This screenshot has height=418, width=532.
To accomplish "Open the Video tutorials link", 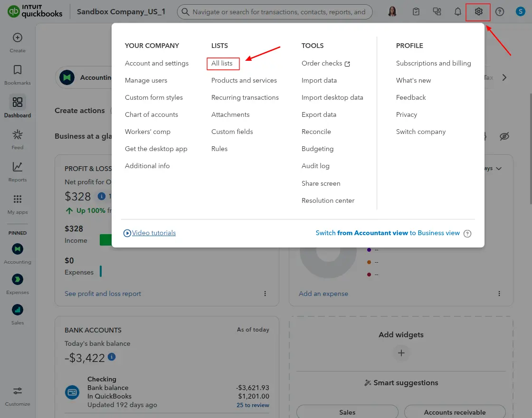I will [x=153, y=233].
